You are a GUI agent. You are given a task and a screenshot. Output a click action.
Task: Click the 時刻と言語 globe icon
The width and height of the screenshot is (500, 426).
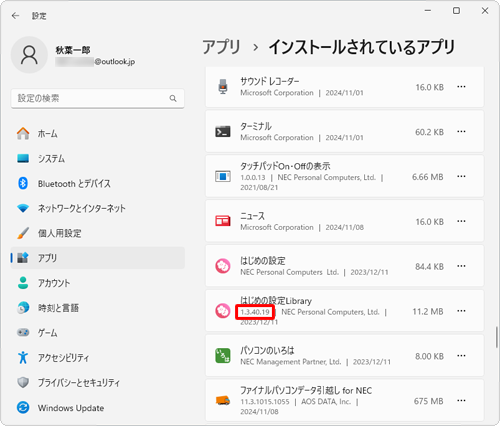[23, 308]
